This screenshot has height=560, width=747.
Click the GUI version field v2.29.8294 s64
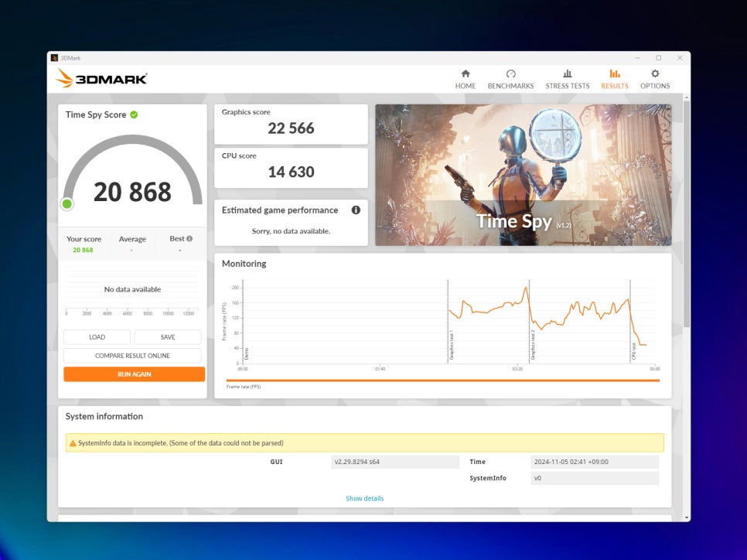395,462
